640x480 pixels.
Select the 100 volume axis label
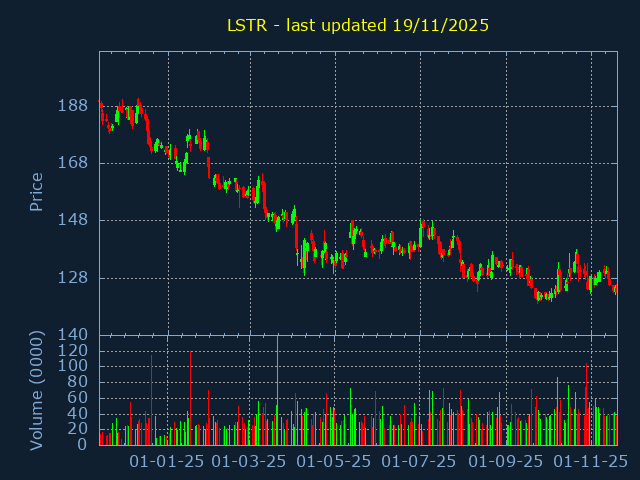click(73, 366)
